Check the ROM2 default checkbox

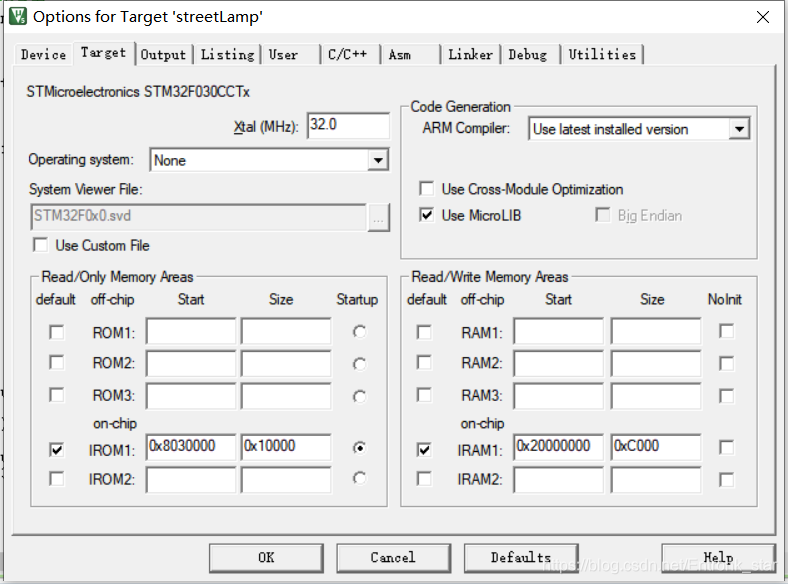[56, 362]
